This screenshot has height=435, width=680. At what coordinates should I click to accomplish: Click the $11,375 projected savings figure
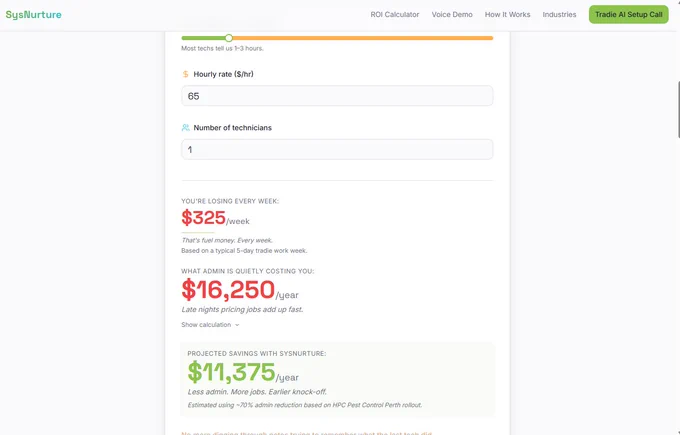click(x=231, y=372)
